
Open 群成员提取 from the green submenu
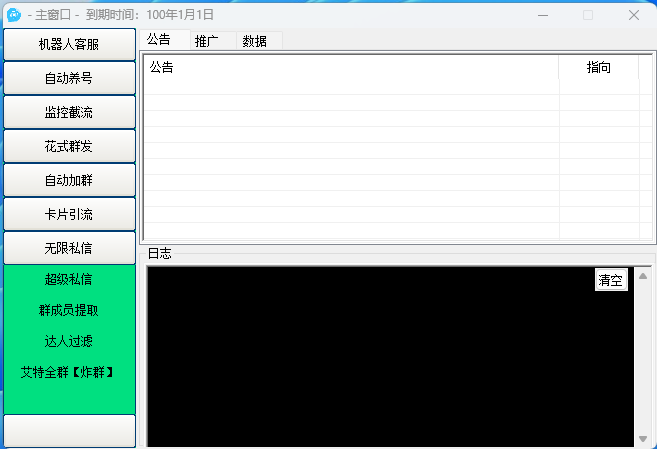click(x=69, y=310)
